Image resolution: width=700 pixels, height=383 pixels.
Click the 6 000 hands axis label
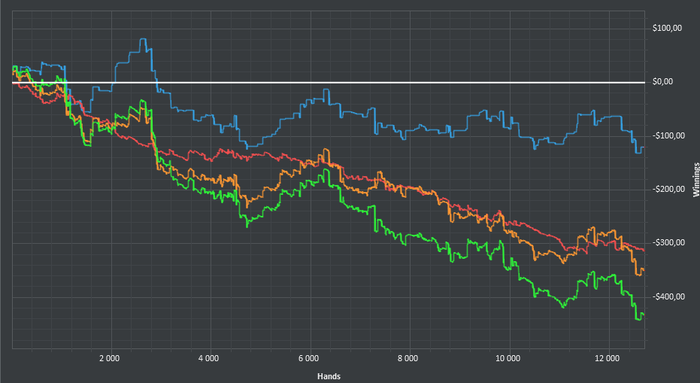(308, 358)
